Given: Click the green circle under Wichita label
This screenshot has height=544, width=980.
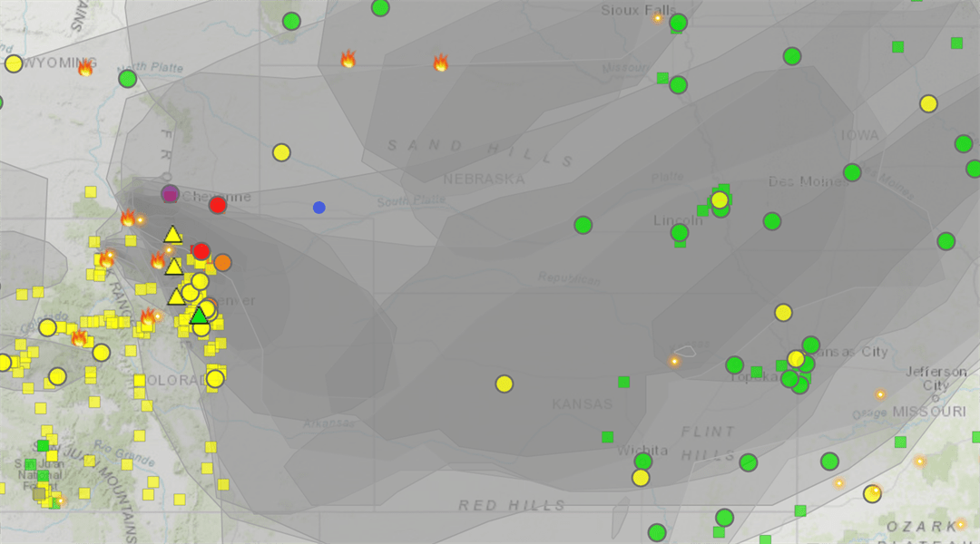Looking at the screenshot, I should 643,461.
